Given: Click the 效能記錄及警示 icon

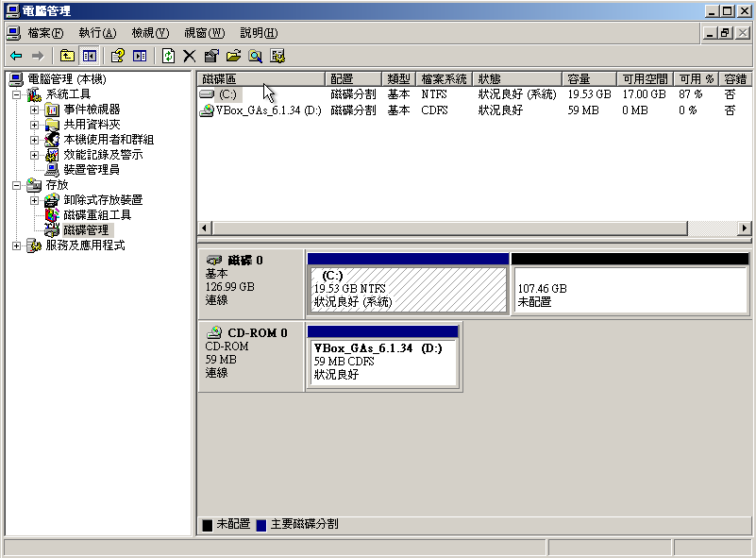Looking at the screenshot, I should coord(52,155).
